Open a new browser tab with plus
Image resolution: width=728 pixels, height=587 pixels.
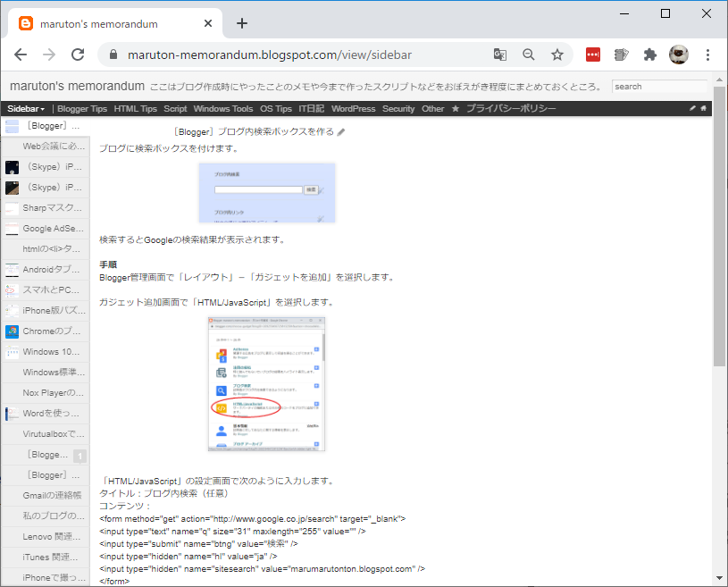tap(242, 23)
